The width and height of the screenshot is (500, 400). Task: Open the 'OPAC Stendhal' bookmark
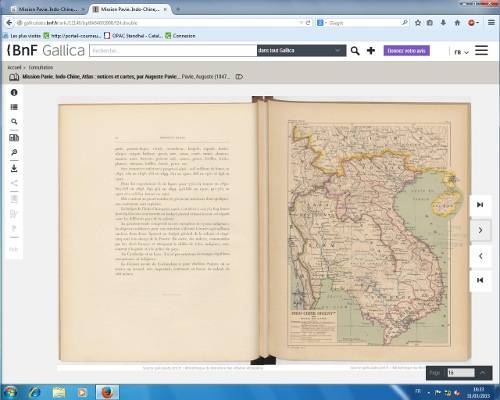pos(133,36)
